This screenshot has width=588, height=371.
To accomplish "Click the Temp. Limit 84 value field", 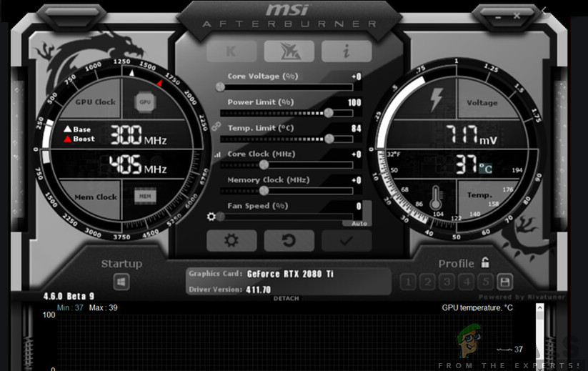I will coord(357,128).
